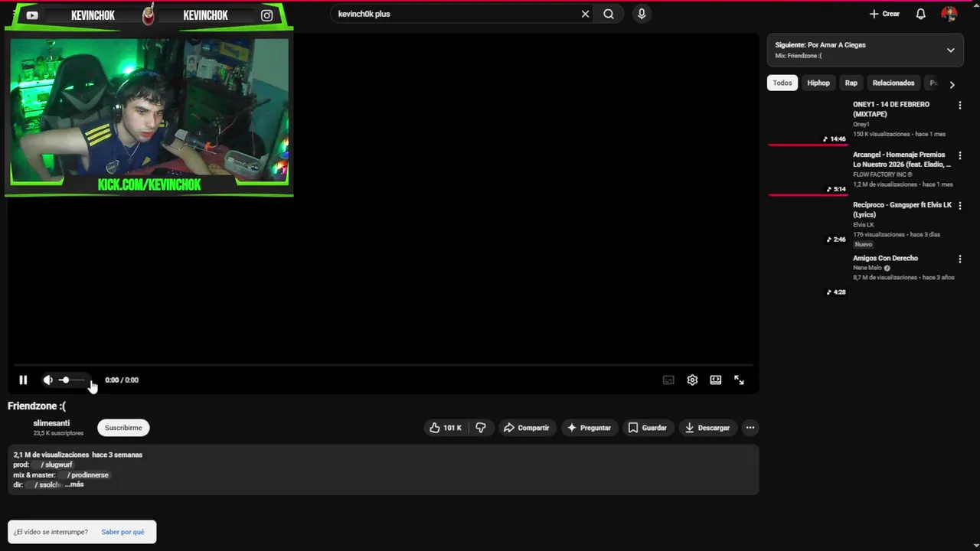Open the slimesanti channel name

click(51, 423)
